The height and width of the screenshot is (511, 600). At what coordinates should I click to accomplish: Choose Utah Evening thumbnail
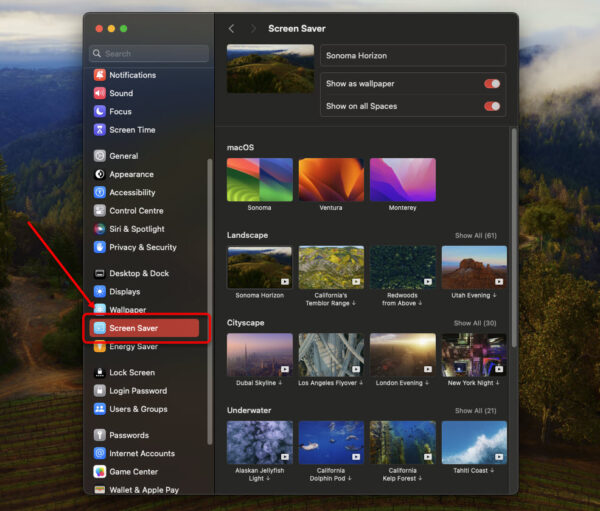474,267
